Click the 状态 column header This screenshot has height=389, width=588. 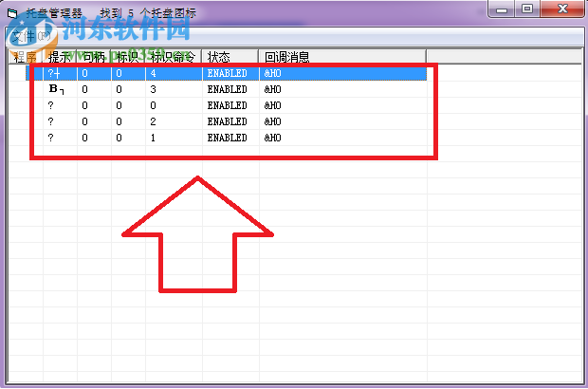pyautogui.click(x=230, y=57)
